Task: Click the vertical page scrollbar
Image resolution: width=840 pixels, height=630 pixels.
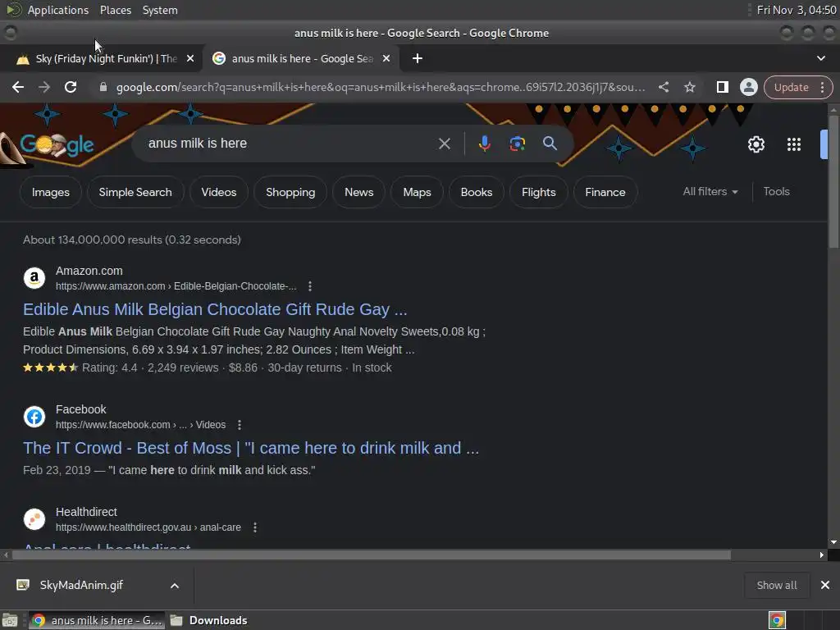Action: tap(833, 182)
